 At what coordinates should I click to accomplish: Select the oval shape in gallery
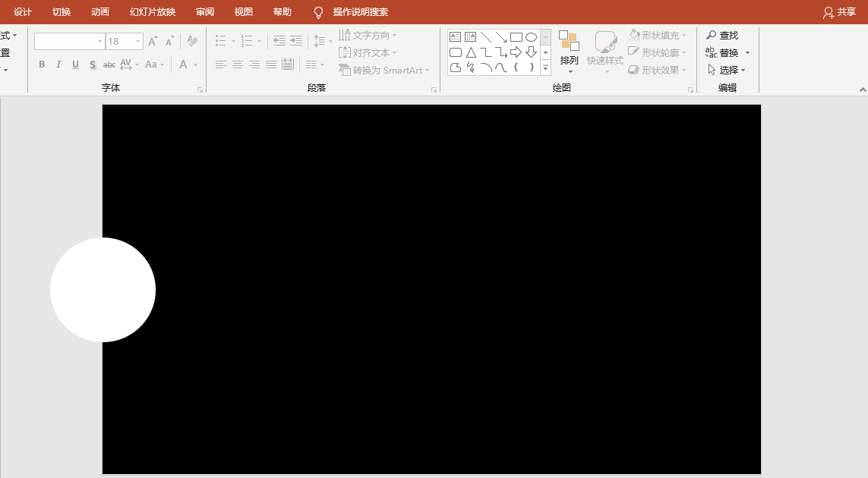click(x=531, y=37)
